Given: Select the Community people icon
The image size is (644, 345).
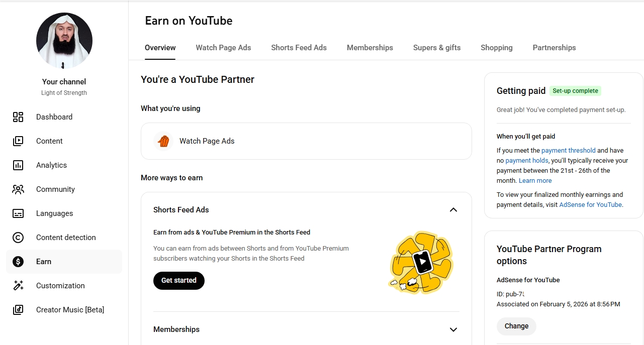Looking at the screenshot, I should (18, 189).
